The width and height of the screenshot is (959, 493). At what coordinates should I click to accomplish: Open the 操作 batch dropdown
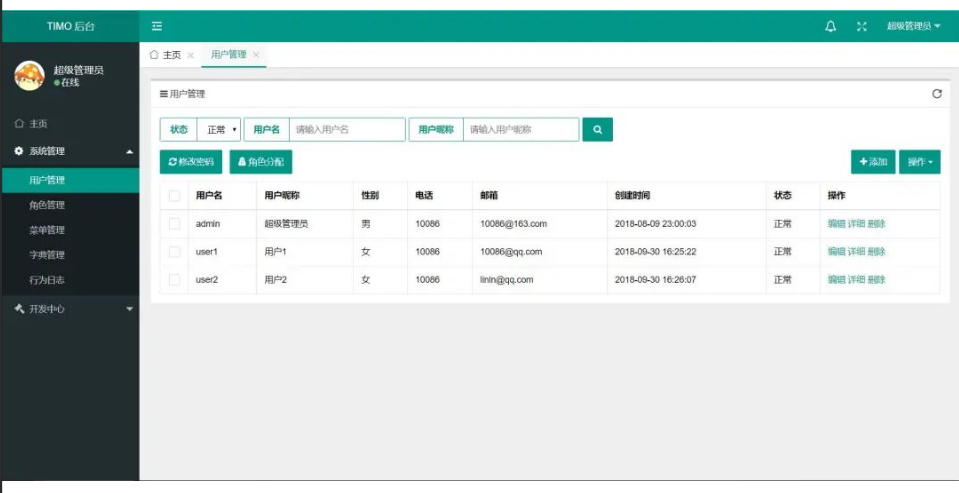tap(919, 162)
